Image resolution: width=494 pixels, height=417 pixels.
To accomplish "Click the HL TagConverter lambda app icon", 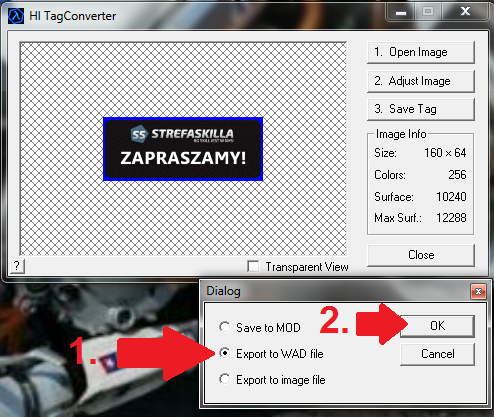I will [16, 16].
